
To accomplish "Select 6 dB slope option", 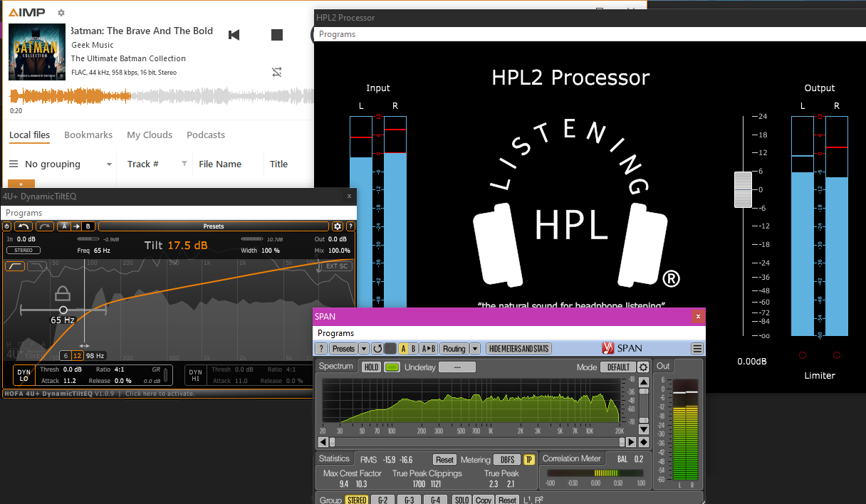I will (65, 355).
